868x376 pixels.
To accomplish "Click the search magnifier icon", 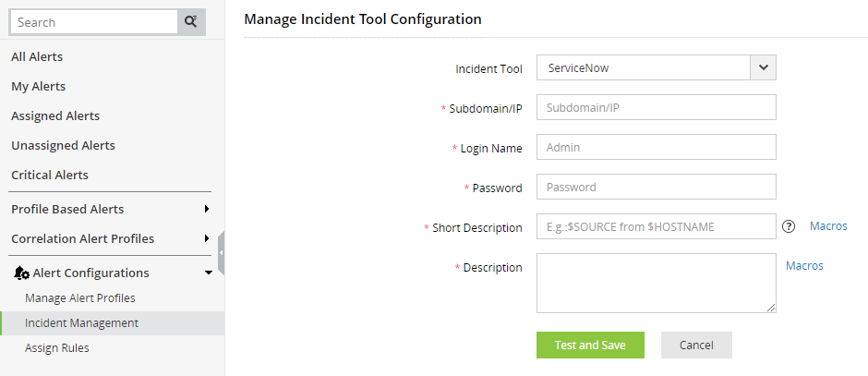I will click(x=191, y=22).
